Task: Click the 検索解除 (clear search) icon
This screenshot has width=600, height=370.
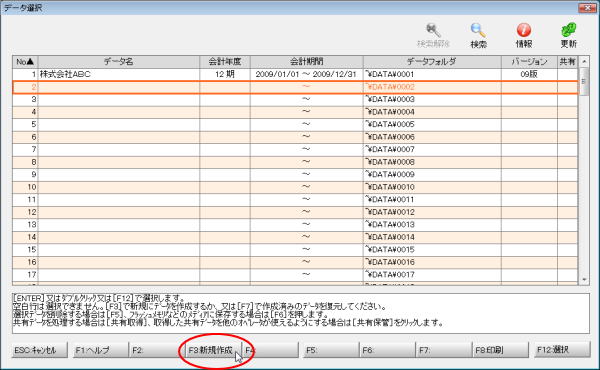Action: [x=433, y=35]
